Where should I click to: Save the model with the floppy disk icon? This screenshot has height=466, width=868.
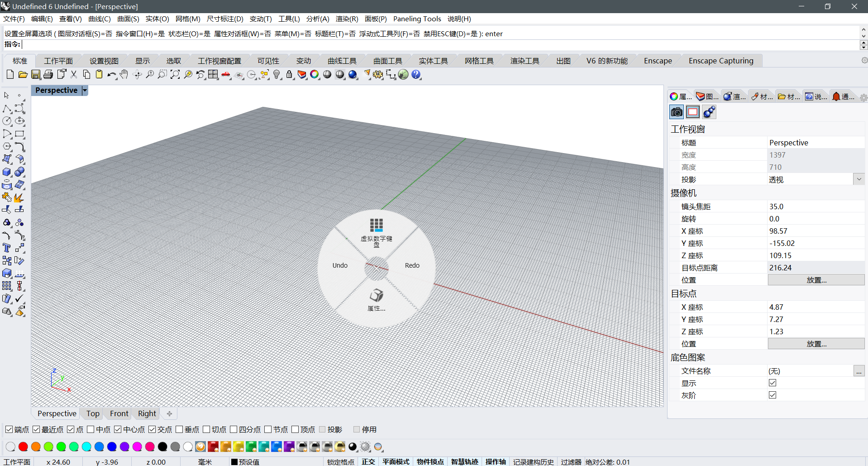pyautogui.click(x=36, y=75)
